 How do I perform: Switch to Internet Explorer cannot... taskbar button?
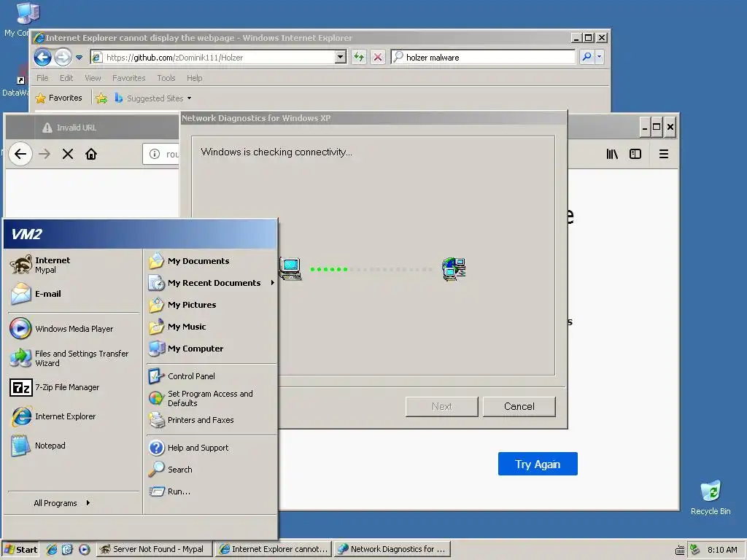coord(273,550)
